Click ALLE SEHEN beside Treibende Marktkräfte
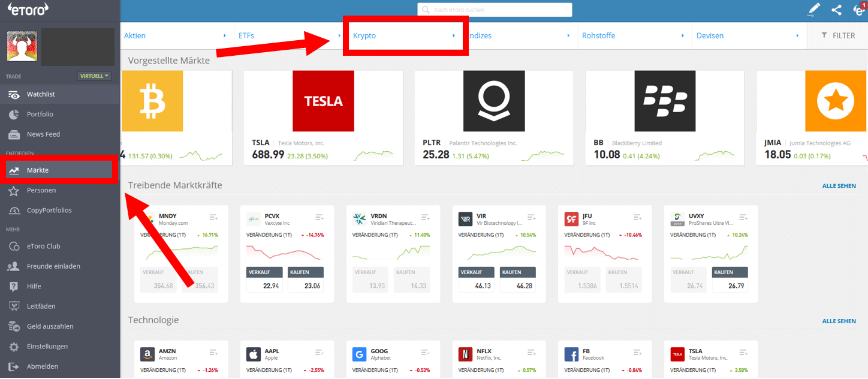This screenshot has height=379, width=868. point(839,186)
